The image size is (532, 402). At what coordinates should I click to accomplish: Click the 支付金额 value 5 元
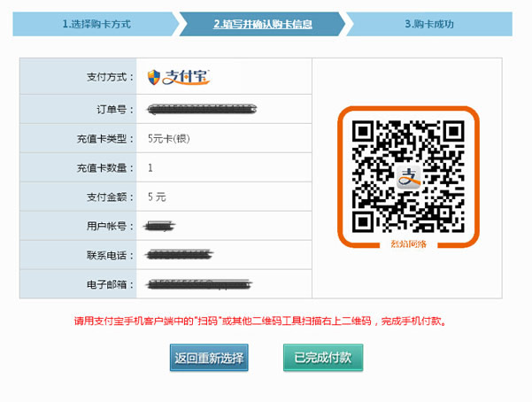click(x=157, y=197)
